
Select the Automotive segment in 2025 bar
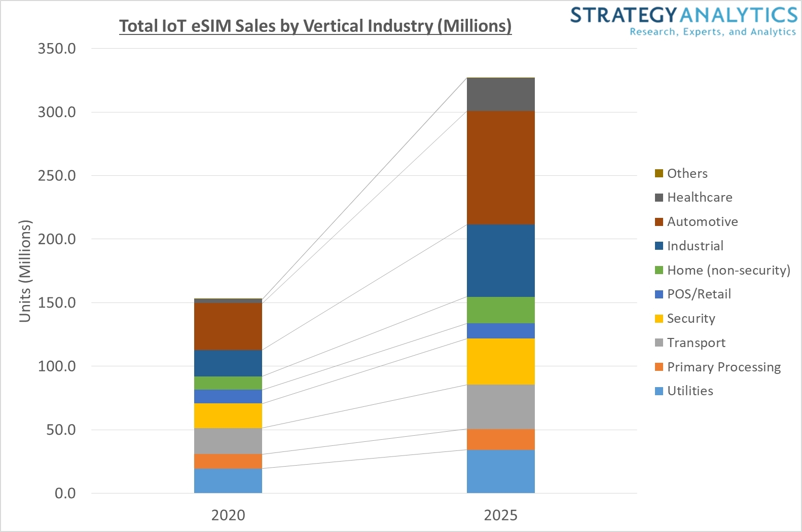(500, 167)
